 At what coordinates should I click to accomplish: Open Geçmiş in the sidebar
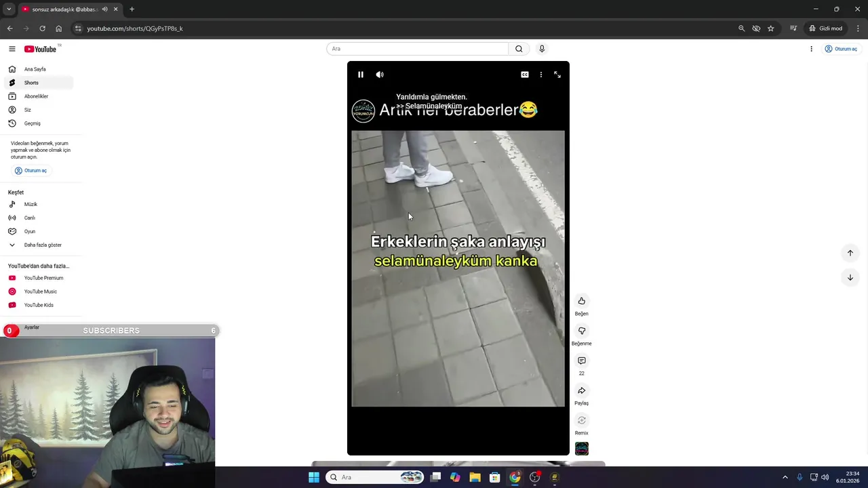38,123
